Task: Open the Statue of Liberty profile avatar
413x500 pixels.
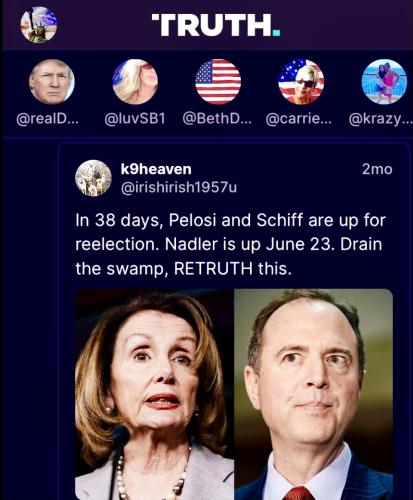Action: 39,25
